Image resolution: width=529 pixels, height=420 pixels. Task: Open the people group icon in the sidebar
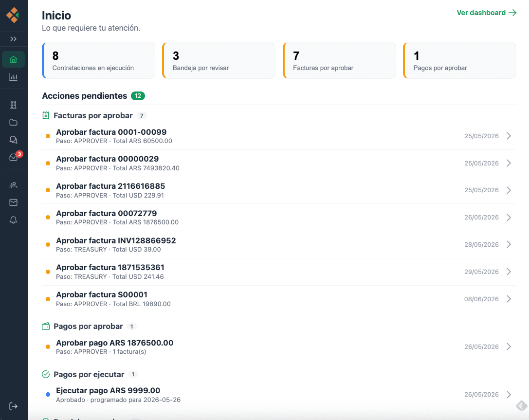(13, 185)
